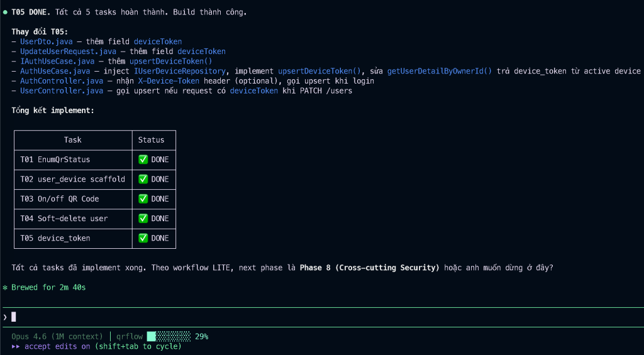Click in the empty command prompt input
The height and width of the screenshot is (355, 644).
252,317
